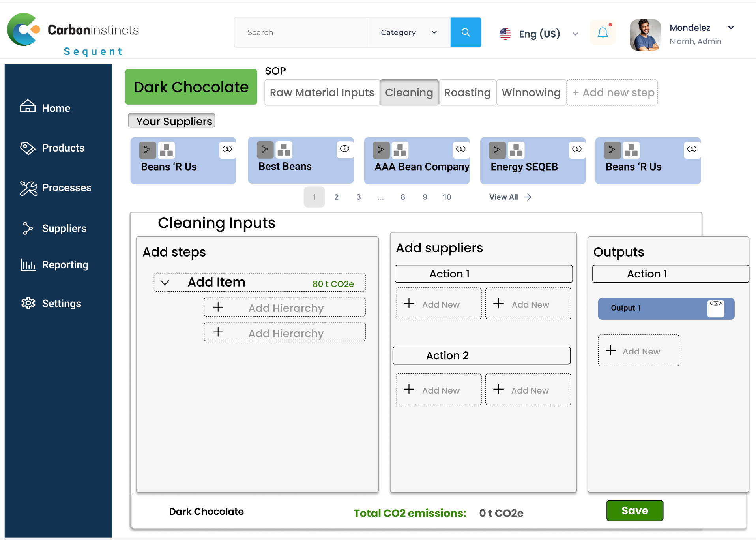Open the notifications bell

603,32
